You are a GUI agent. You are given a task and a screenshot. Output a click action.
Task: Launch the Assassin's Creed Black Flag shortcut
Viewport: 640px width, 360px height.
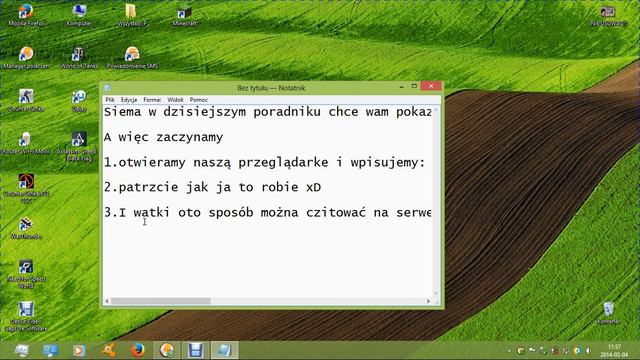point(78,146)
